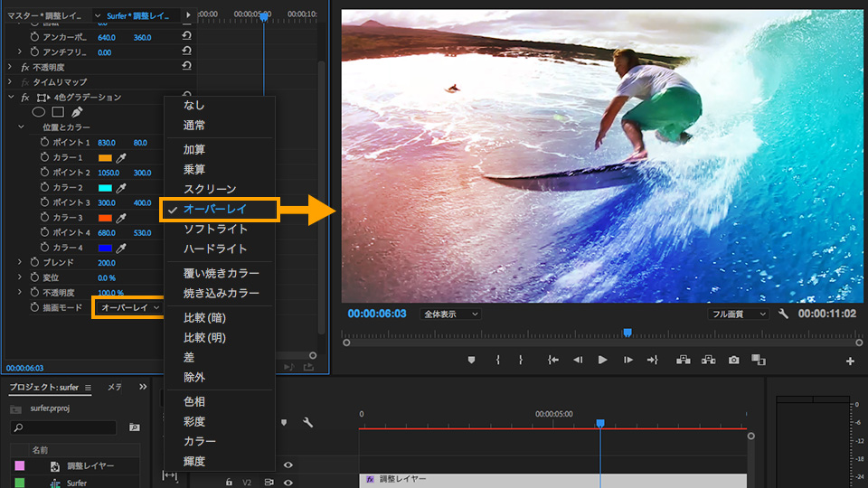Image resolution: width=868 pixels, height=488 pixels.
Task: Click the Lift button
Action: coord(684,361)
